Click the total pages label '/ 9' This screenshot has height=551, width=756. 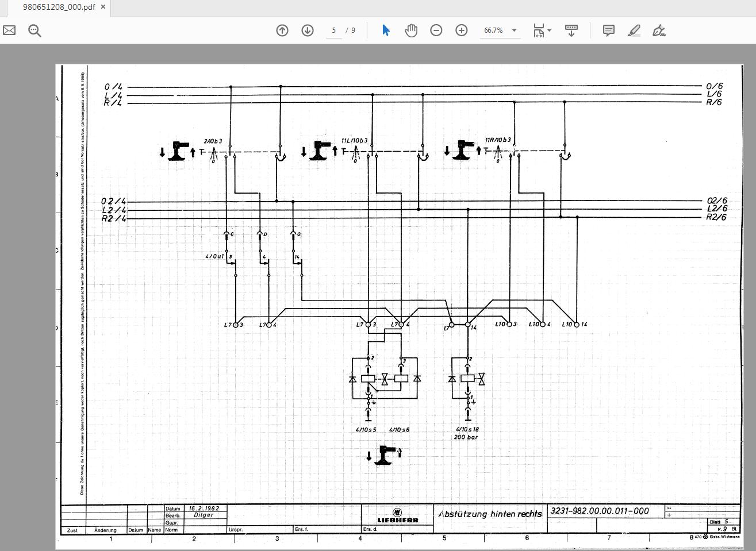point(351,30)
